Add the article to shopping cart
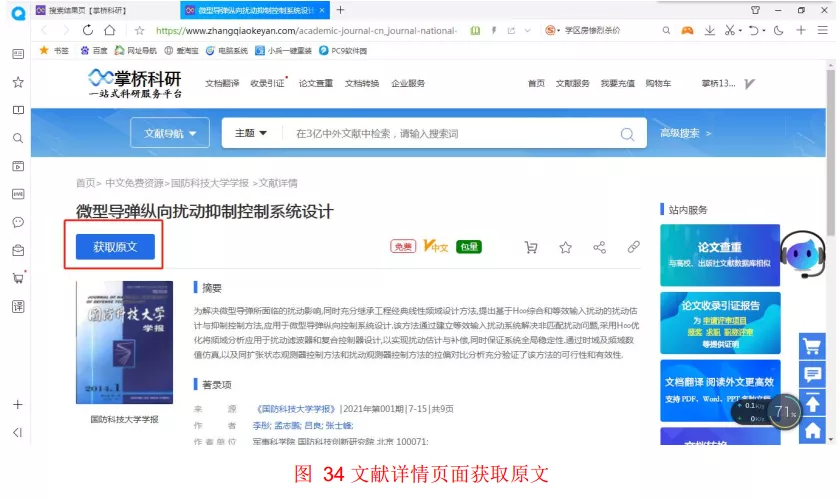The height and width of the screenshot is (499, 840). point(531,247)
